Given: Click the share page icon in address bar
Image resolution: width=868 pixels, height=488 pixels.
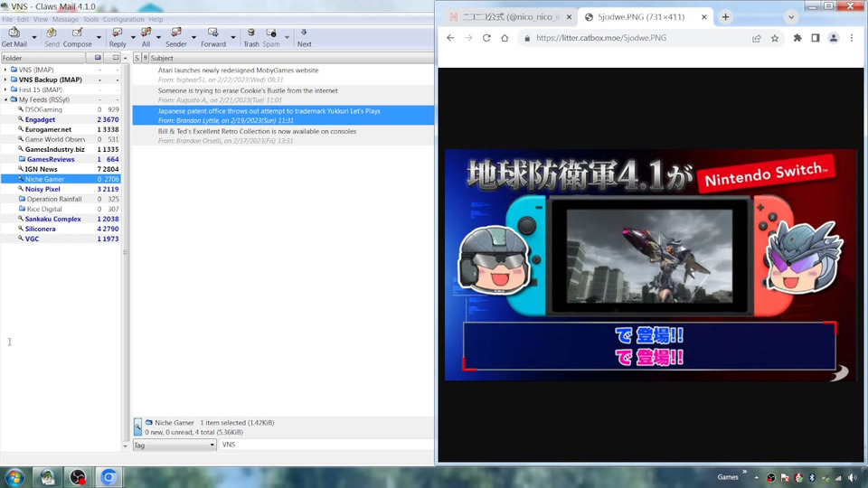Looking at the screenshot, I should pyautogui.click(x=756, y=38).
